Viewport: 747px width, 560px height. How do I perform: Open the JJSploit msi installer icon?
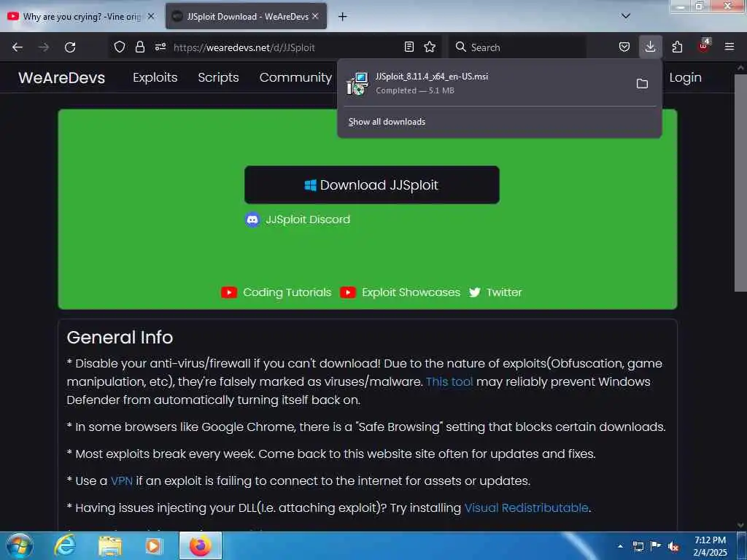pyautogui.click(x=357, y=83)
